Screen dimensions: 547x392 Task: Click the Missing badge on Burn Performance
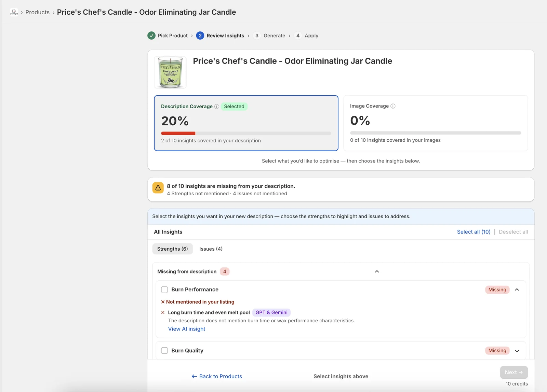click(x=497, y=290)
